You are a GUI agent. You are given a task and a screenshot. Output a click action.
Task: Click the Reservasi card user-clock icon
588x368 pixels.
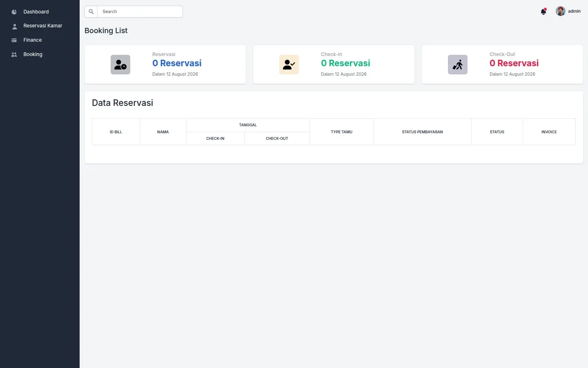pos(120,65)
